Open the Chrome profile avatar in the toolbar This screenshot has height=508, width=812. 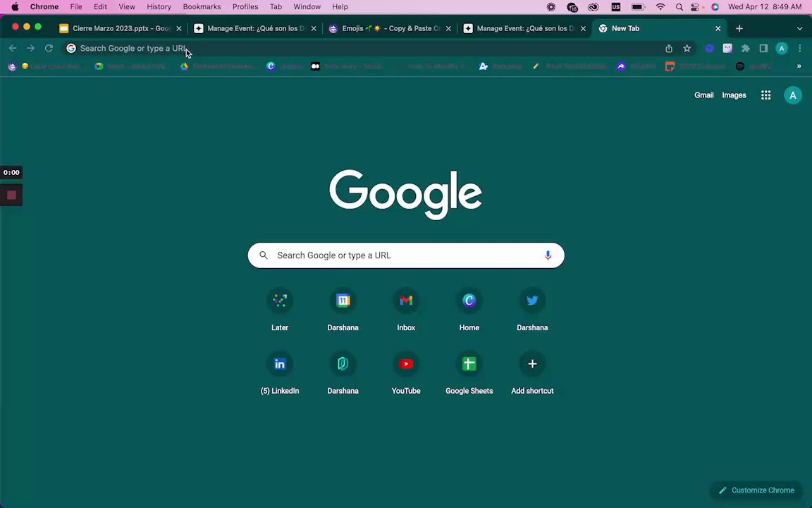coord(782,48)
